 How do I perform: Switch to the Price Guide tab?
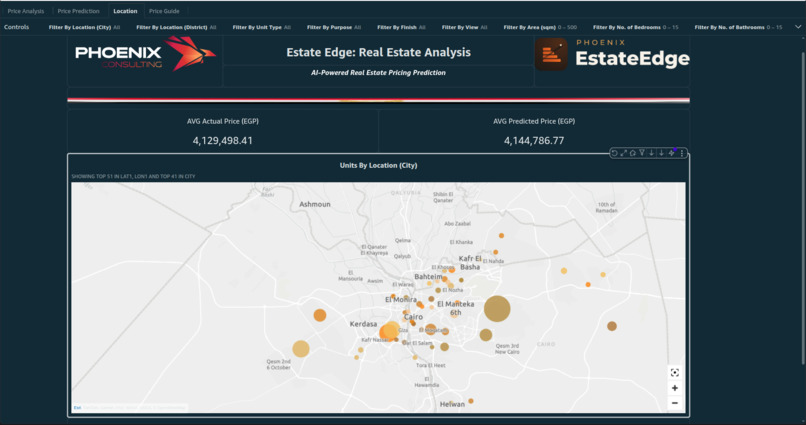coord(164,11)
